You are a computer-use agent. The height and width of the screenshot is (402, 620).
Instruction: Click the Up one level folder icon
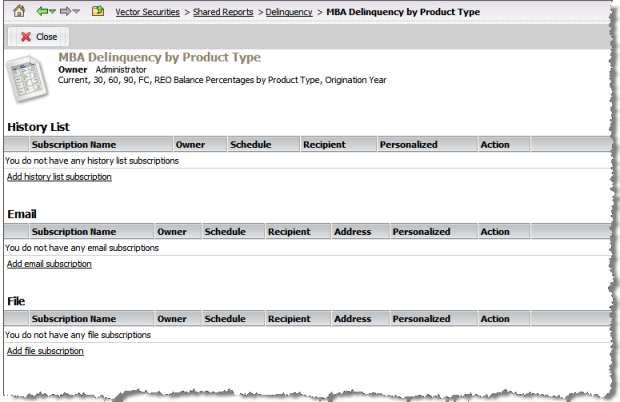[98, 12]
